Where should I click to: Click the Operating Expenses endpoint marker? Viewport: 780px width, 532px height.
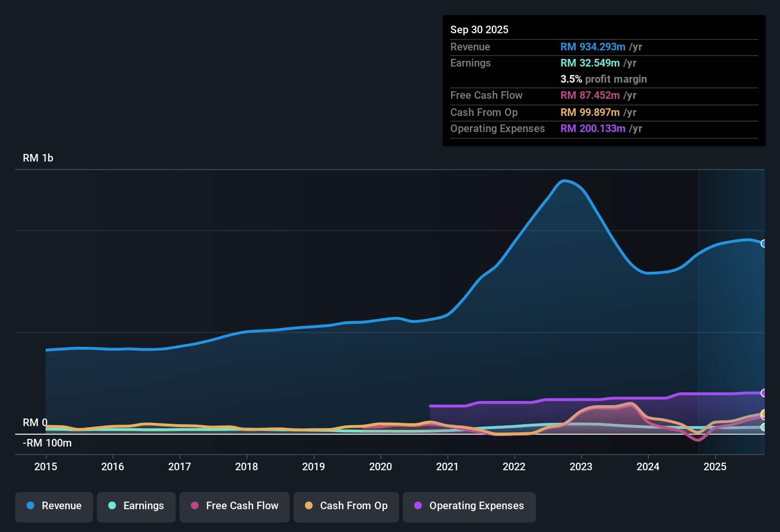pos(764,393)
